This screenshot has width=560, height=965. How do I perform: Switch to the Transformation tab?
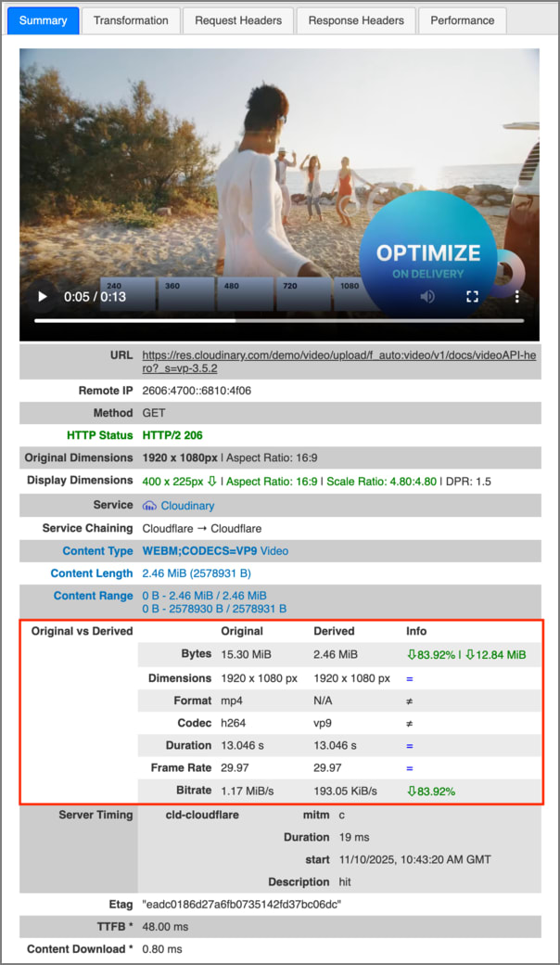(x=131, y=20)
